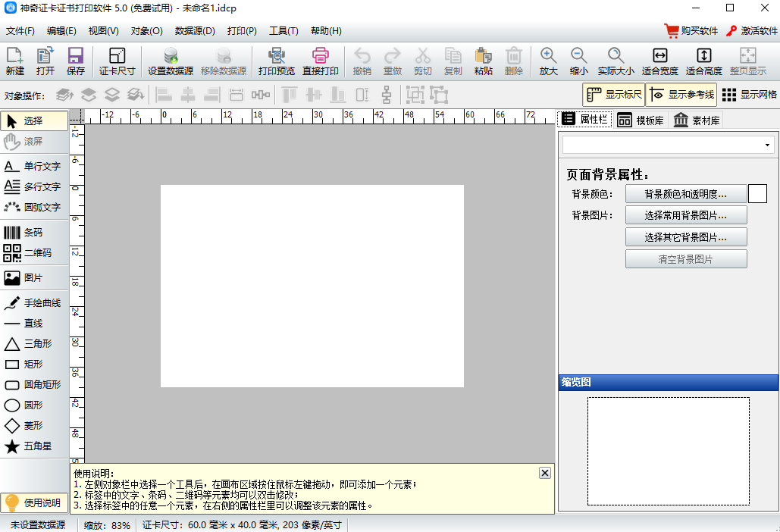
Task: Toggle 显示参考线 guide lines display
Action: coord(681,95)
